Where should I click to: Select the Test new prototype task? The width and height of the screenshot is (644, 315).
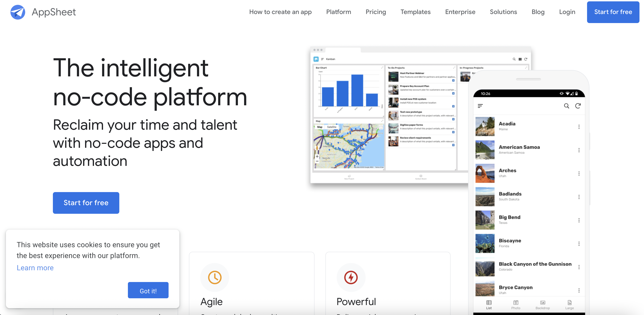point(421,115)
